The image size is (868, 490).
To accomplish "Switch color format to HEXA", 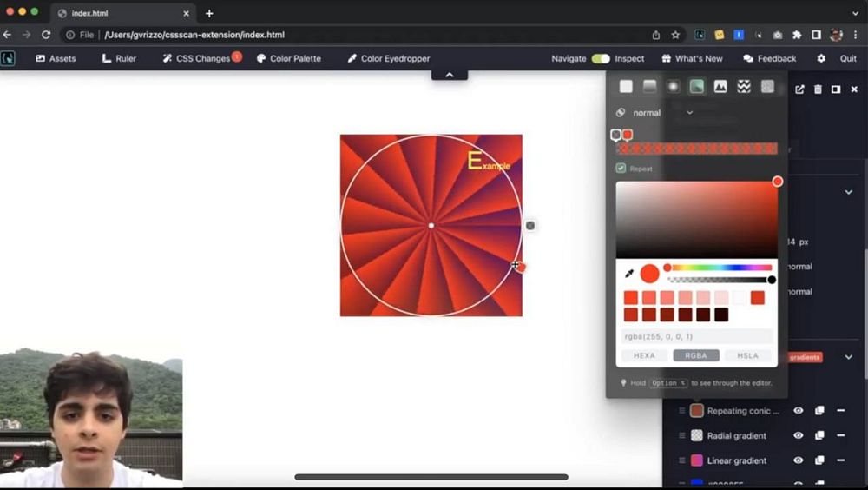I will click(x=644, y=355).
